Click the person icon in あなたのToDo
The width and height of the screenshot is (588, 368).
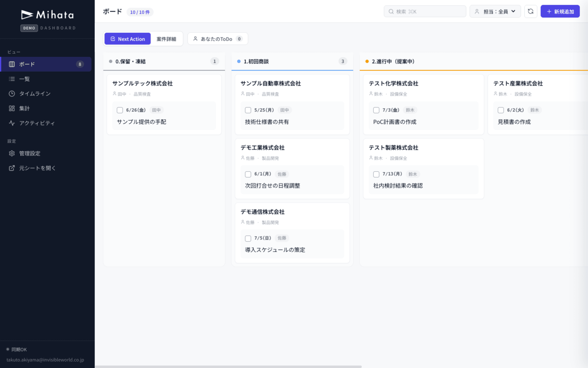tap(195, 39)
